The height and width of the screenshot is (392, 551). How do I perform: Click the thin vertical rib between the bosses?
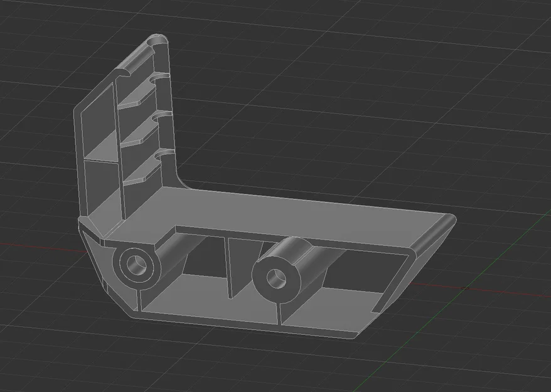[x=229, y=268]
